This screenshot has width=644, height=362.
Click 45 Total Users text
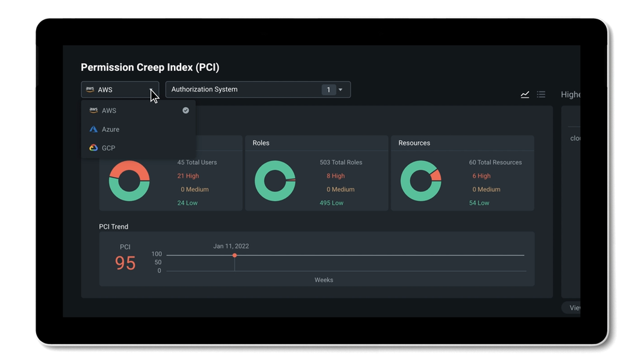coord(197,162)
